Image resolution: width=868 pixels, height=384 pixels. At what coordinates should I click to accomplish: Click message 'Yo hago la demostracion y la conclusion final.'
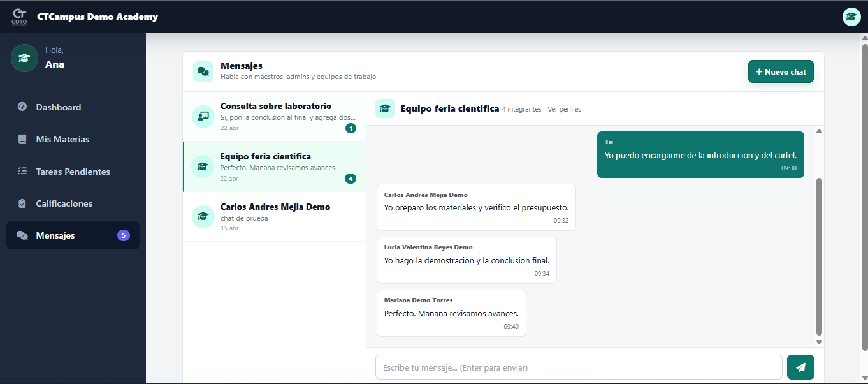pos(467,260)
